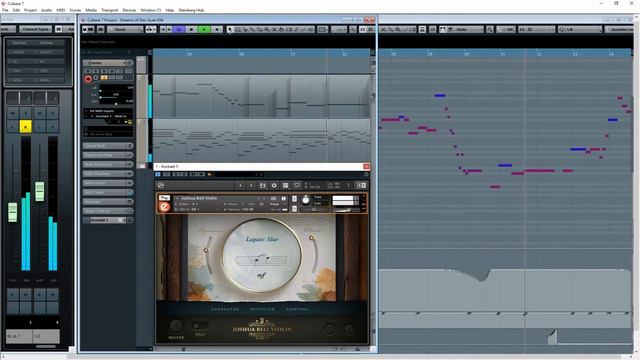The width and height of the screenshot is (640, 360).
Task: Toggle the POLY switch in Joshua Bell Violin
Action: click(x=200, y=326)
